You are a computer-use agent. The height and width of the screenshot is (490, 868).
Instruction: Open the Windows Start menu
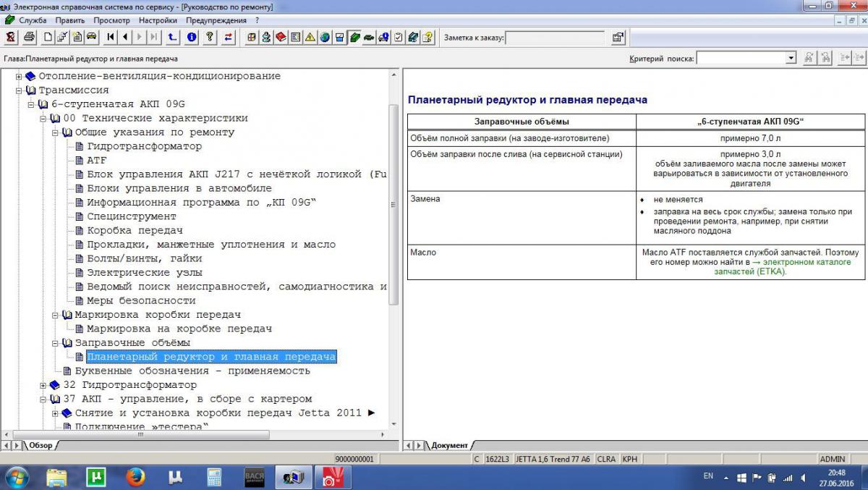coord(17,477)
